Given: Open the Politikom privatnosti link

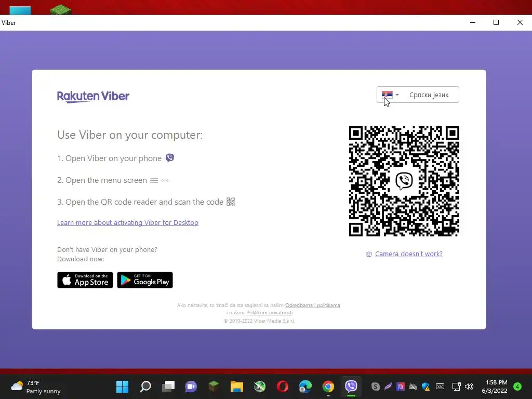Looking at the screenshot, I should (x=270, y=313).
